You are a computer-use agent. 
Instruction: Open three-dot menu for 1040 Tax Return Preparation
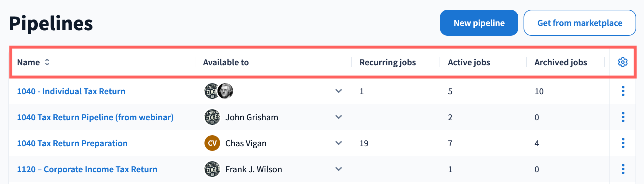623,143
